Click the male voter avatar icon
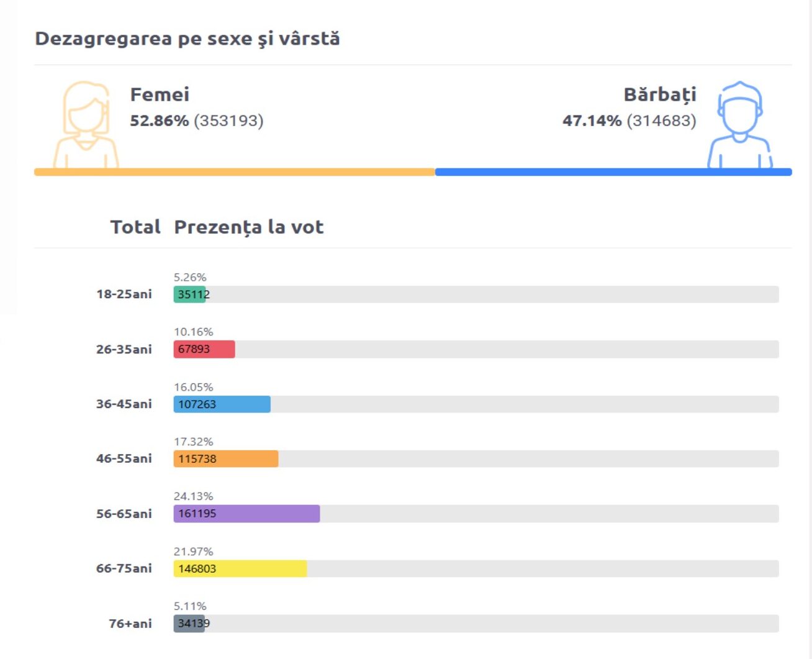 (x=739, y=124)
